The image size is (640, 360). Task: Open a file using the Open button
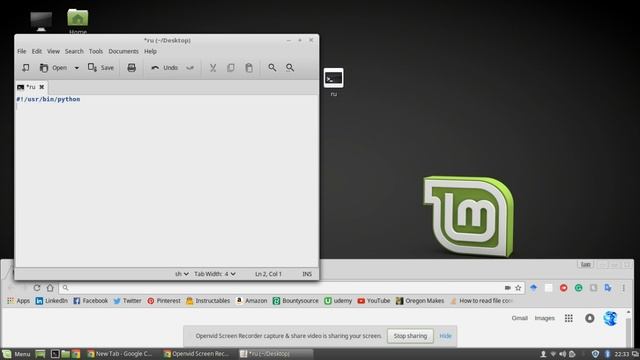(53, 68)
